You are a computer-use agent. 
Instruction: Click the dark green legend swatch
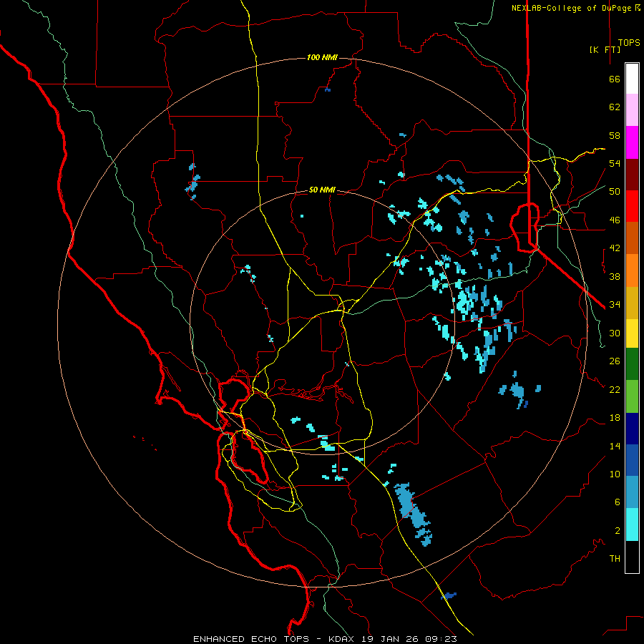coord(632,364)
